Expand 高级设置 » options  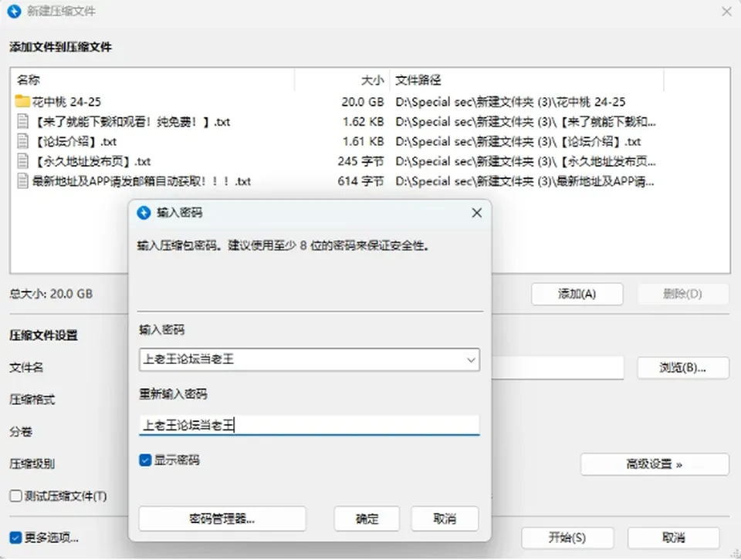point(655,464)
